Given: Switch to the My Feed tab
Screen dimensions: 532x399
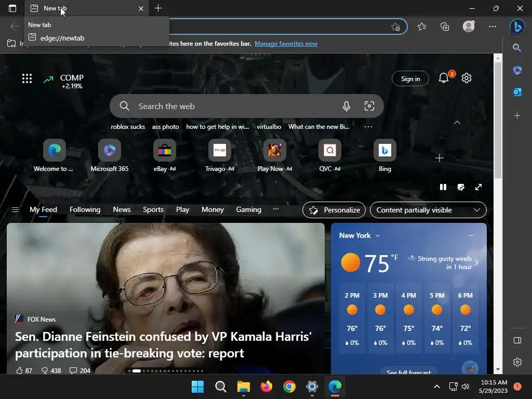Looking at the screenshot, I should pyautogui.click(x=43, y=210).
